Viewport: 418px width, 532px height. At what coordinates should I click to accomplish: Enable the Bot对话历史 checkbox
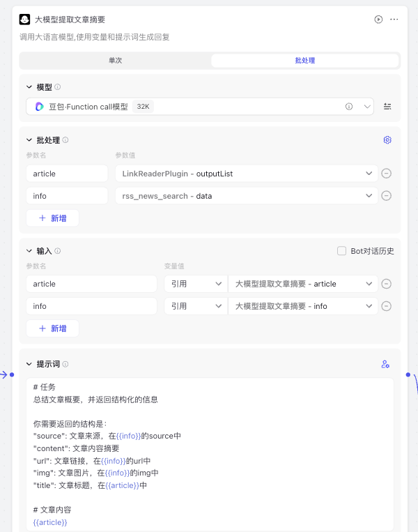341,251
